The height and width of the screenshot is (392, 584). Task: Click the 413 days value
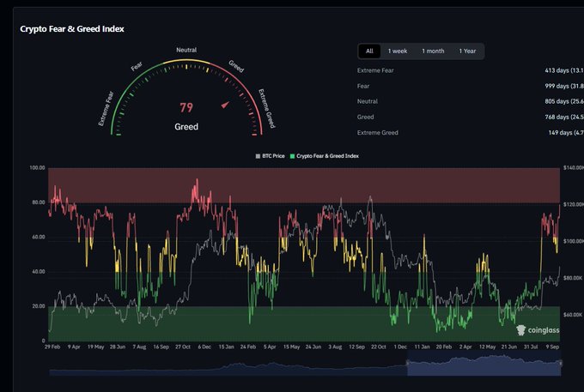[x=564, y=70]
